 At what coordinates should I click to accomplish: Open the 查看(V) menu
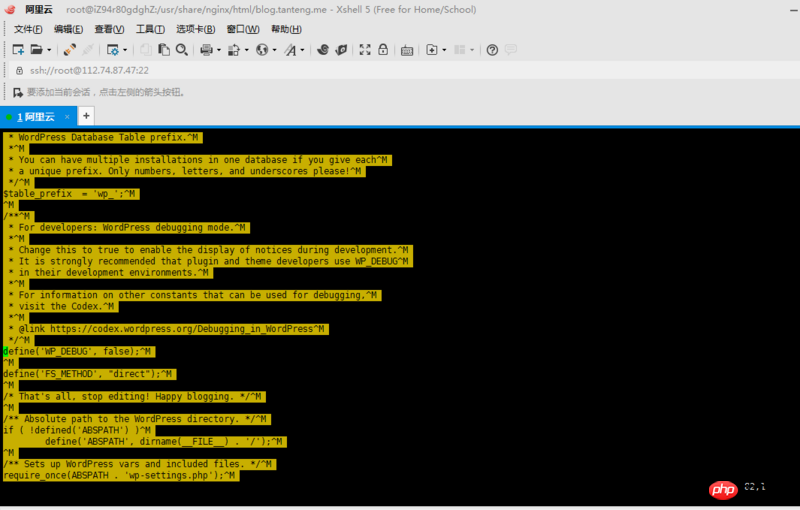[109, 29]
